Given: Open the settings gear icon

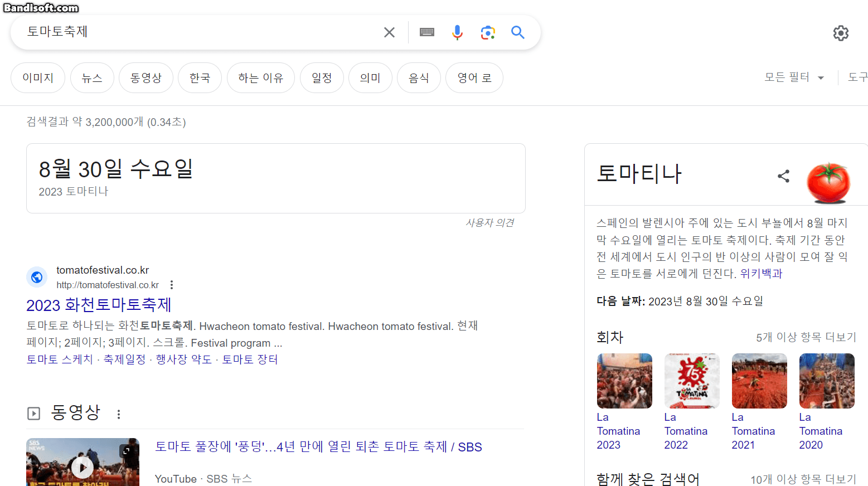Looking at the screenshot, I should [841, 33].
